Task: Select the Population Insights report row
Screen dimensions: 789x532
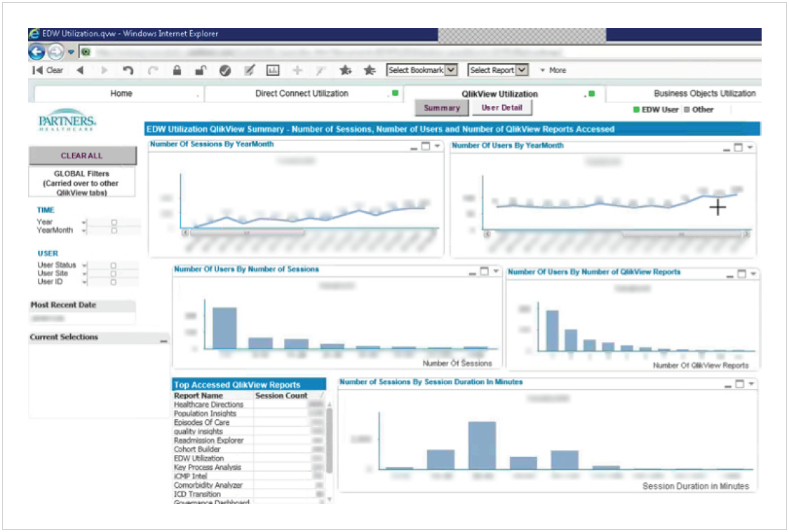Action: tap(248, 414)
